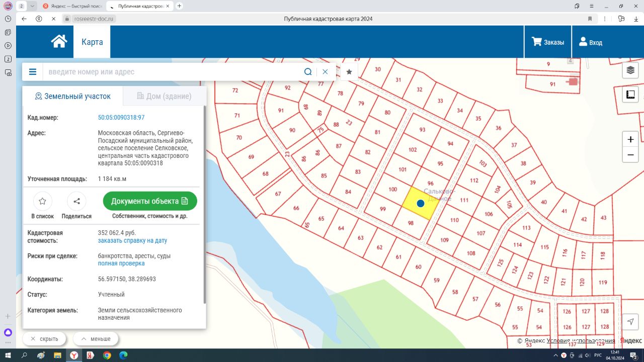Click the geolocation arrow icon

pos(630,322)
